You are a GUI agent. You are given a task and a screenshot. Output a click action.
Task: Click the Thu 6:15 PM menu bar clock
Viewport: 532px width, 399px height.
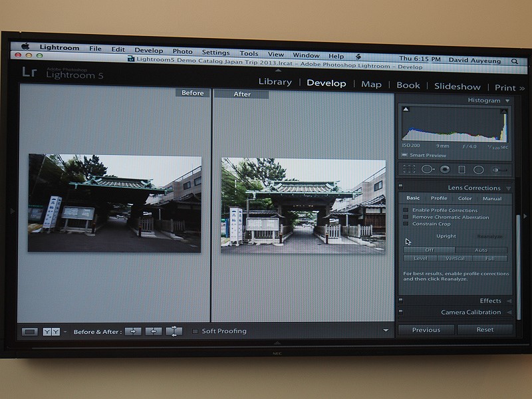420,59
